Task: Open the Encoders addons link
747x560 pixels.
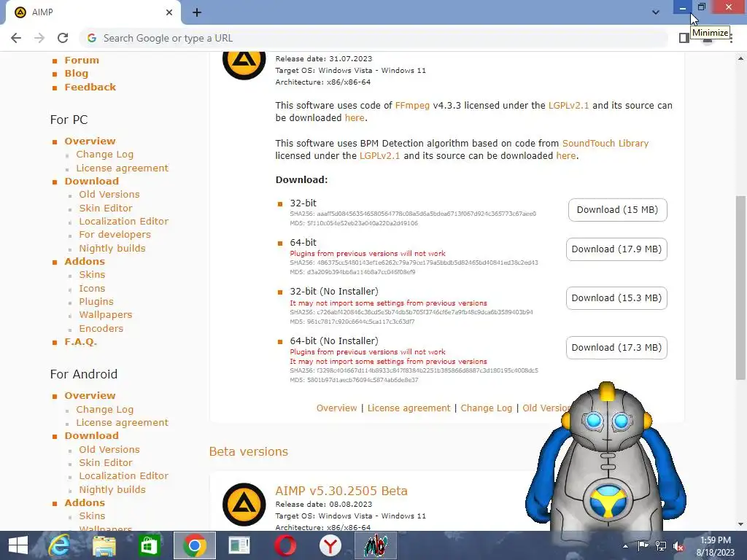Action: tap(101, 329)
